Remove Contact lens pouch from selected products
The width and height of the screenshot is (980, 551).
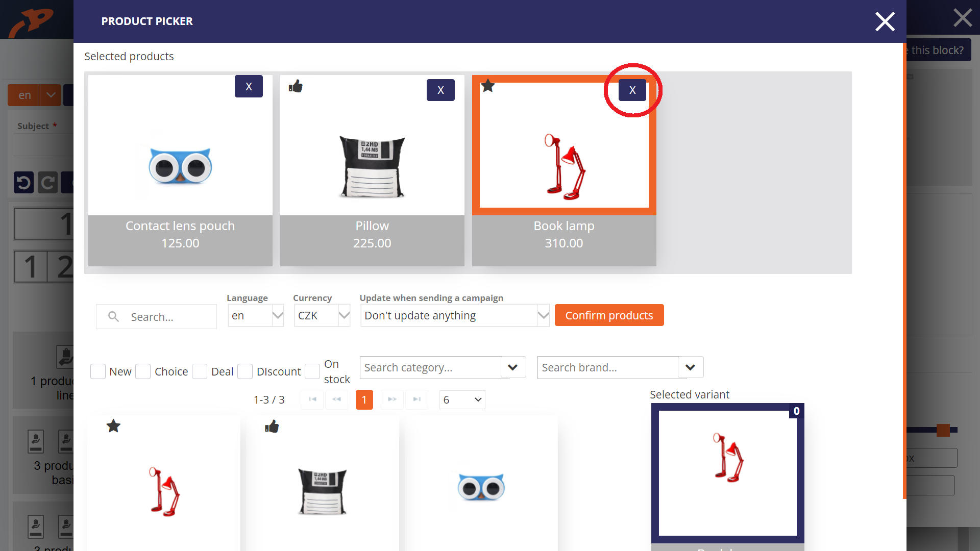point(249,86)
